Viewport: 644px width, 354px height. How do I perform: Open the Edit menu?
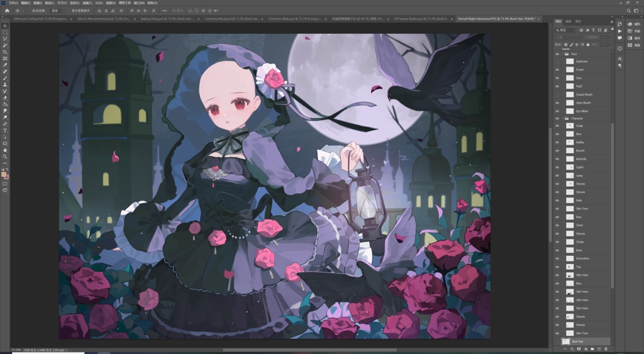click(26, 3)
